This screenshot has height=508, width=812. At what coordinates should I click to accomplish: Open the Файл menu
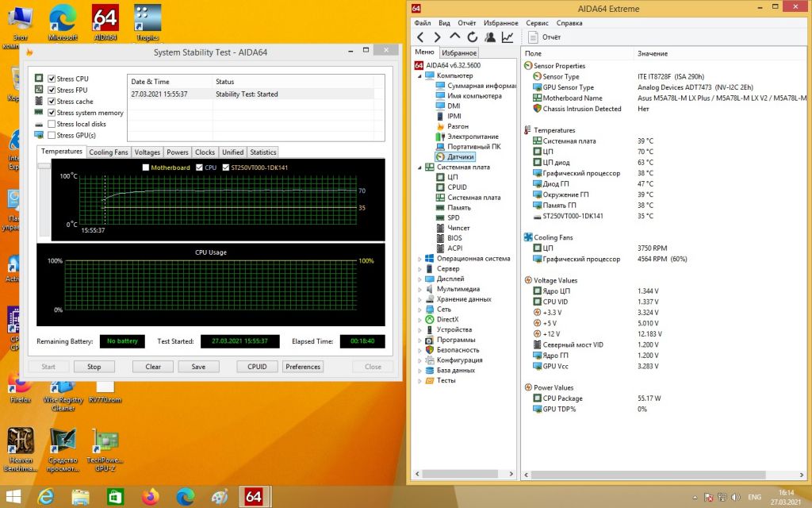coord(423,23)
